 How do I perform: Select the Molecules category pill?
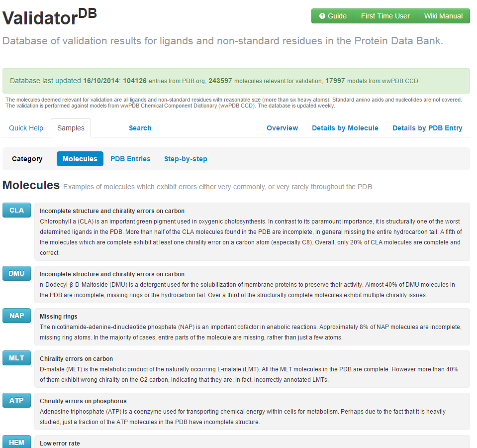tap(80, 159)
